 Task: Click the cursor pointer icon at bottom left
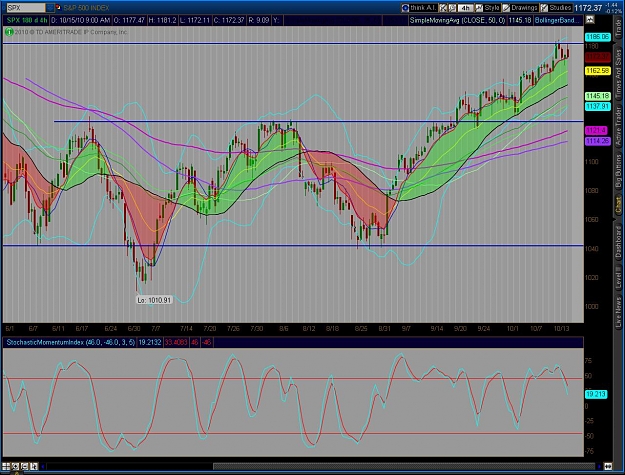[34, 466]
